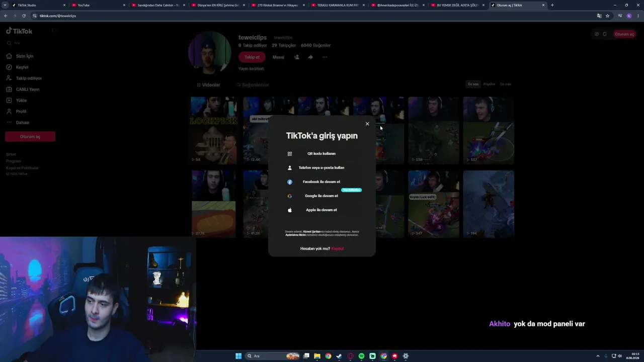644x362 pixels.
Task: Bookmark the page with star icon
Action: [608, 16]
